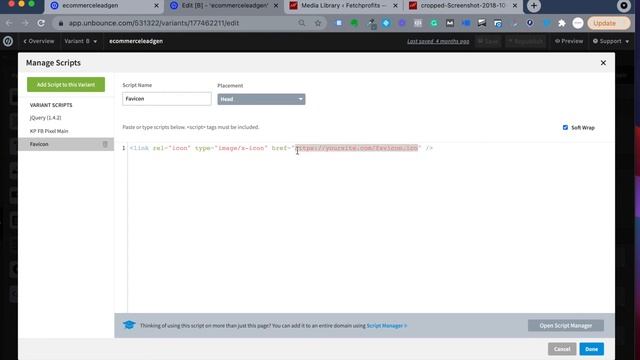
Task: Open the Support dropdown menu
Action: (x=611, y=41)
